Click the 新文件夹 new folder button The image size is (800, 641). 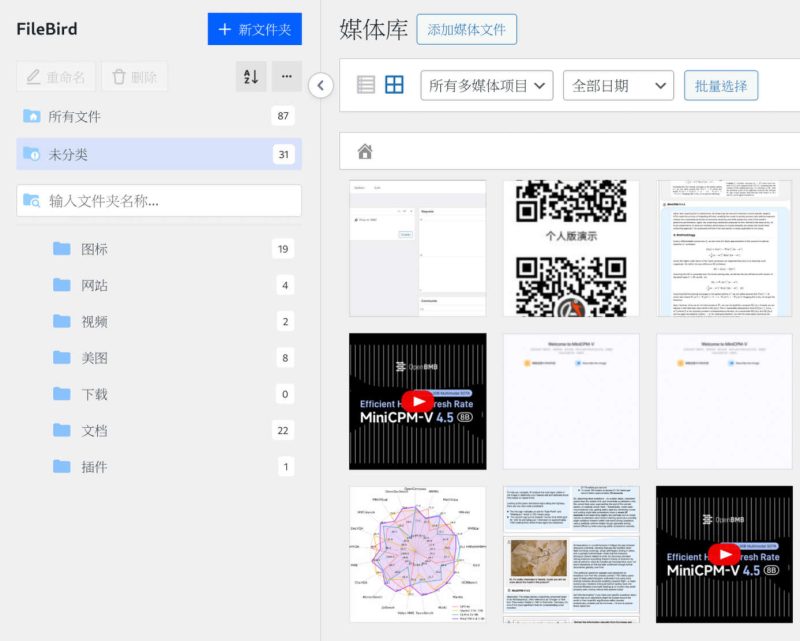click(254, 30)
